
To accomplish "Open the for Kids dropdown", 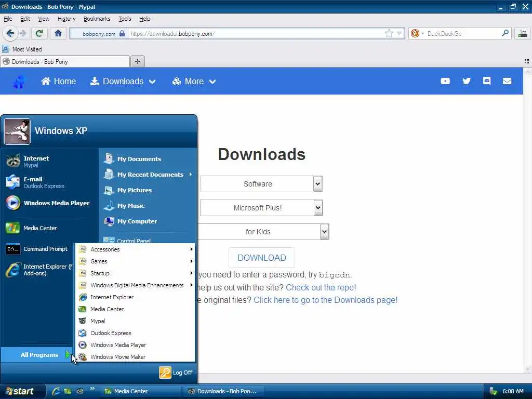I will pyautogui.click(x=263, y=232).
